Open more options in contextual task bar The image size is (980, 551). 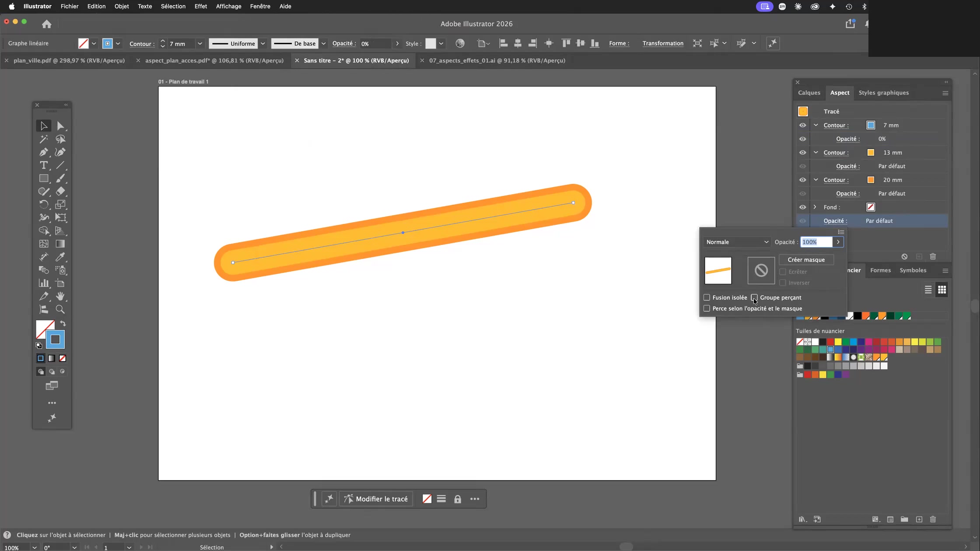(475, 499)
